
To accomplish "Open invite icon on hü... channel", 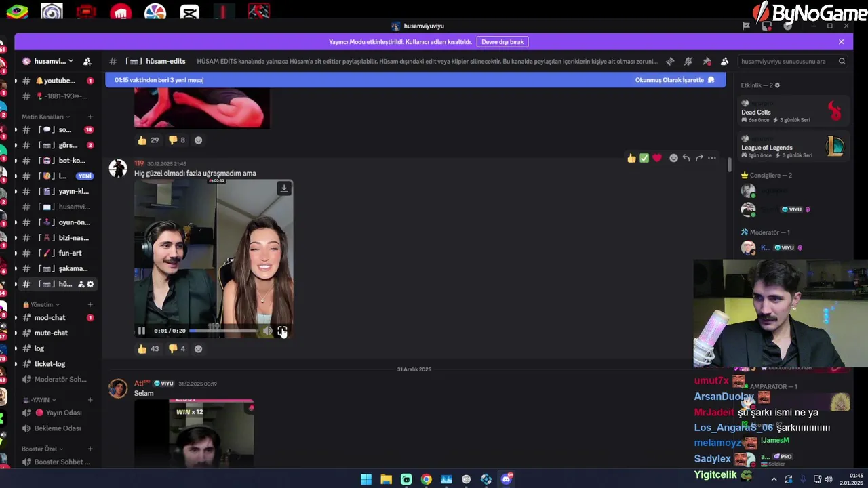I will pos(81,284).
